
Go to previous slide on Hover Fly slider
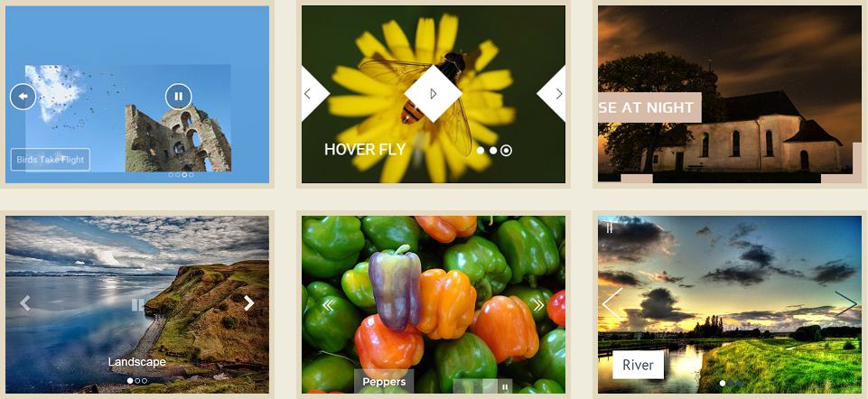312,94
